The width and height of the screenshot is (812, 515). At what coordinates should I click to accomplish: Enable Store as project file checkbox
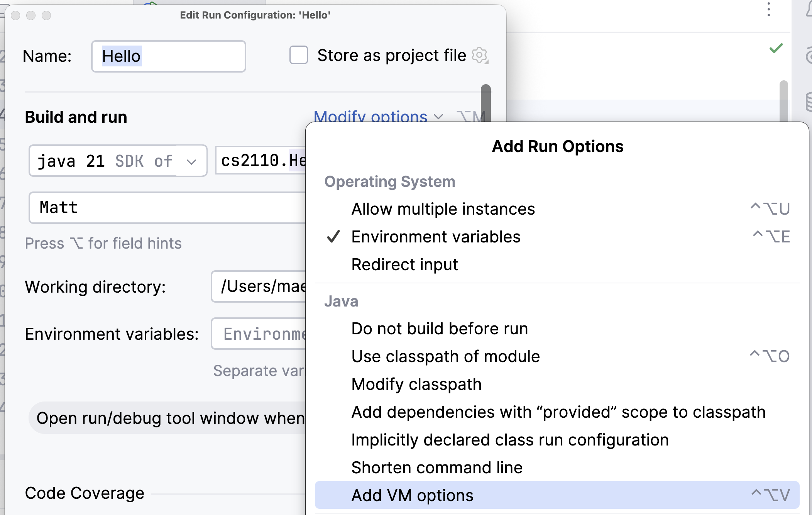coord(298,55)
